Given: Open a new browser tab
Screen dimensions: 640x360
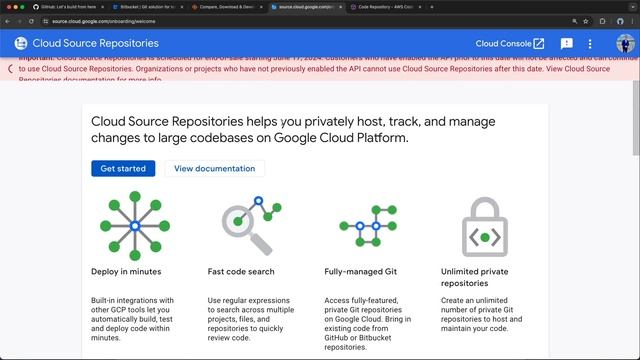Looking at the screenshot, I should [x=432, y=7].
